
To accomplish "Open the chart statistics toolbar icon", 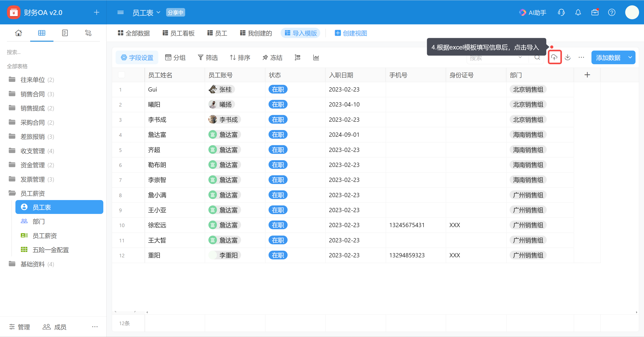I will [316, 58].
